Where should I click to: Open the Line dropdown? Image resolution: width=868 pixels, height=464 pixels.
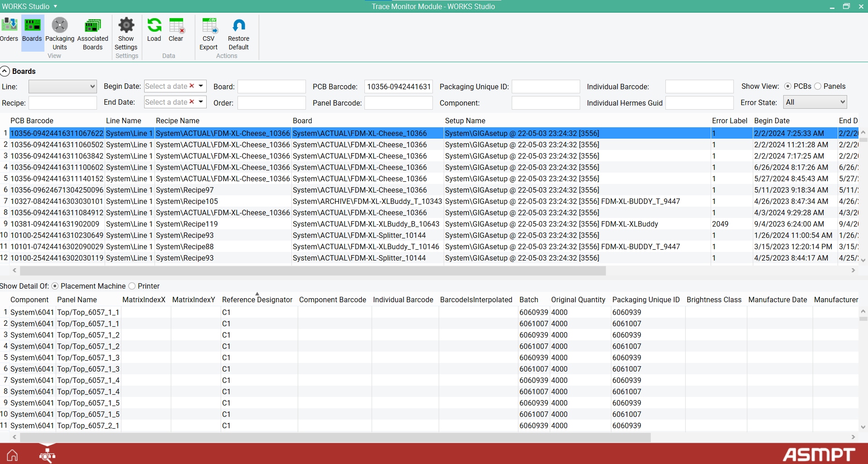coord(63,86)
